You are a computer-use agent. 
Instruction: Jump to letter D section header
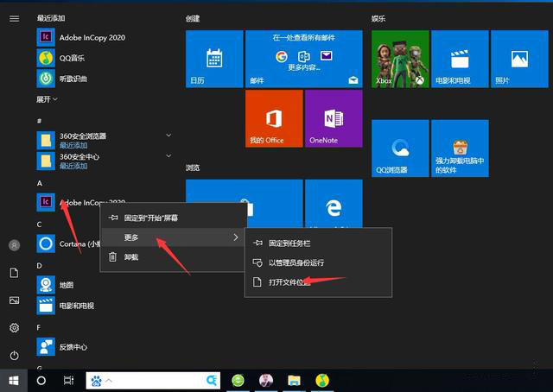[x=39, y=266]
